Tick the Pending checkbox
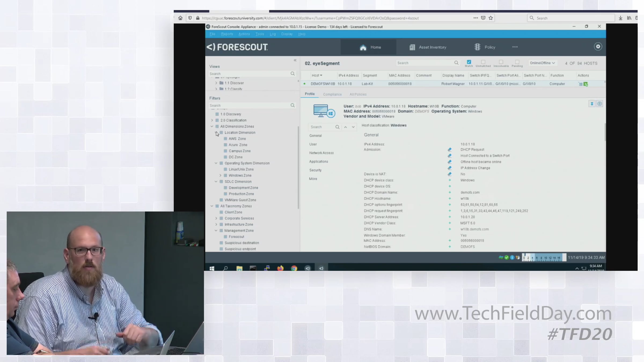 517,62
